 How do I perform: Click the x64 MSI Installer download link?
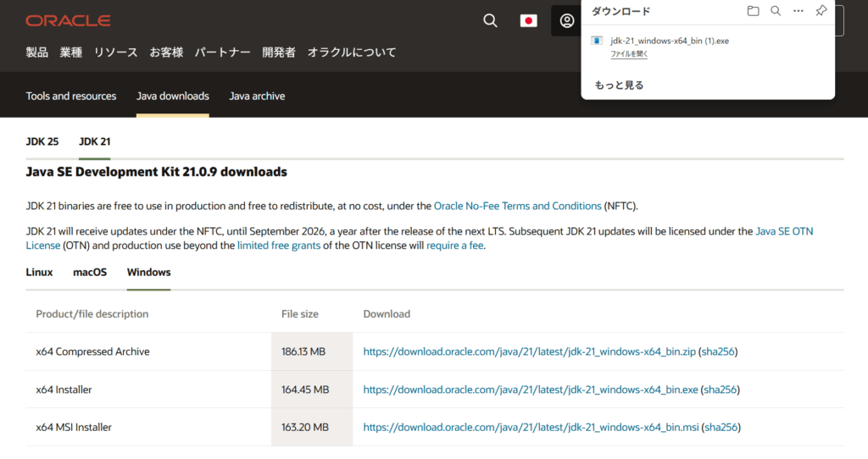coord(531,428)
